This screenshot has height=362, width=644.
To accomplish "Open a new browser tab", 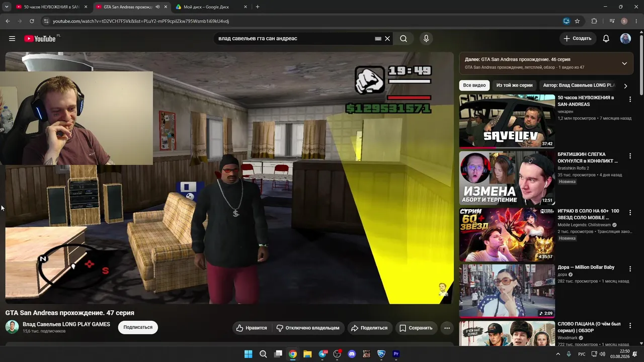I will click(258, 7).
